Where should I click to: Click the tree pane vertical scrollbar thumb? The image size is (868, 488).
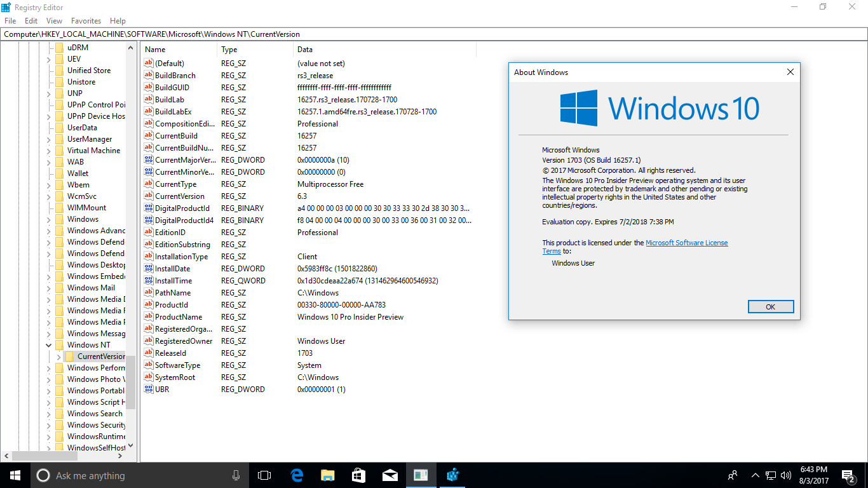[131, 381]
